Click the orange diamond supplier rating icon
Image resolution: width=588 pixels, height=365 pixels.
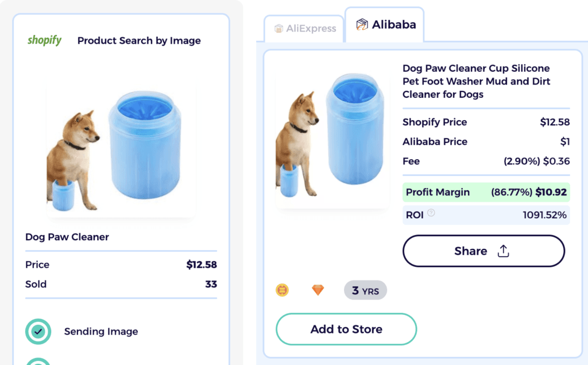click(x=319, y=290)
